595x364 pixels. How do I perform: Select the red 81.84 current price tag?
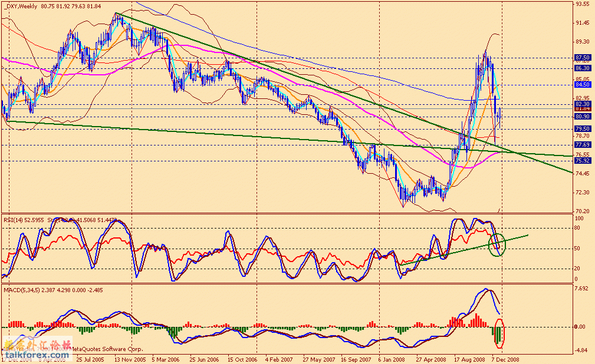click(x=583, y=108)
